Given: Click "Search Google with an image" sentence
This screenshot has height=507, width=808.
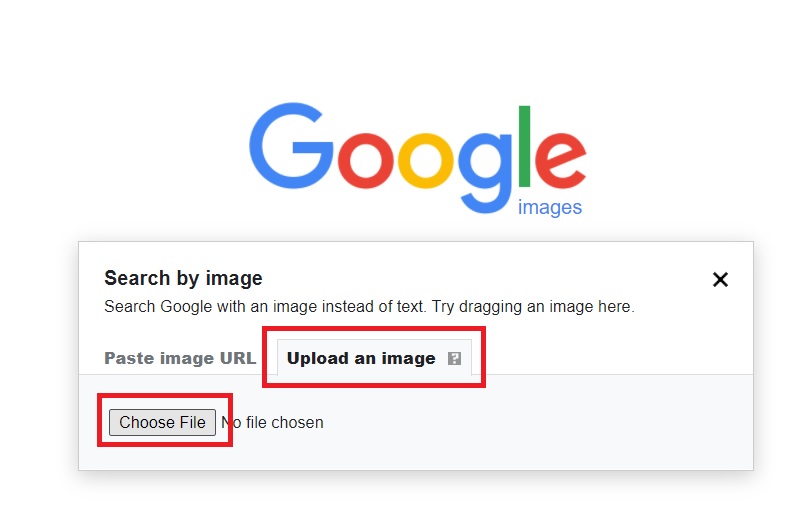Looking at the screenshot, I should 249,307.
